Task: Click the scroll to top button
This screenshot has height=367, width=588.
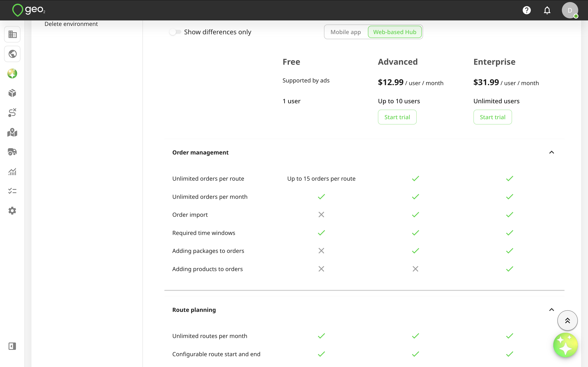Action: (x=567, y=321)
